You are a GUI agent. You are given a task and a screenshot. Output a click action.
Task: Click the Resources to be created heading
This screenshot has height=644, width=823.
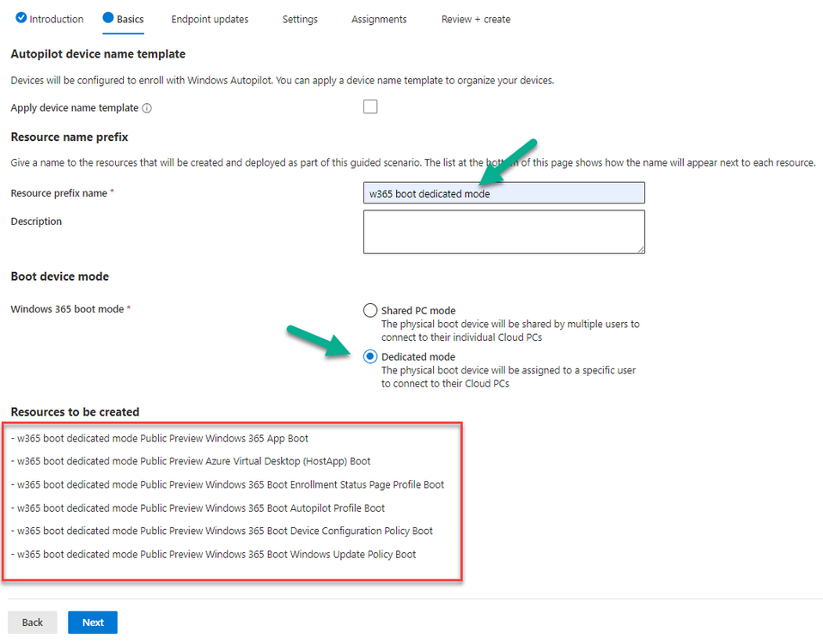[x=75, y=411]
